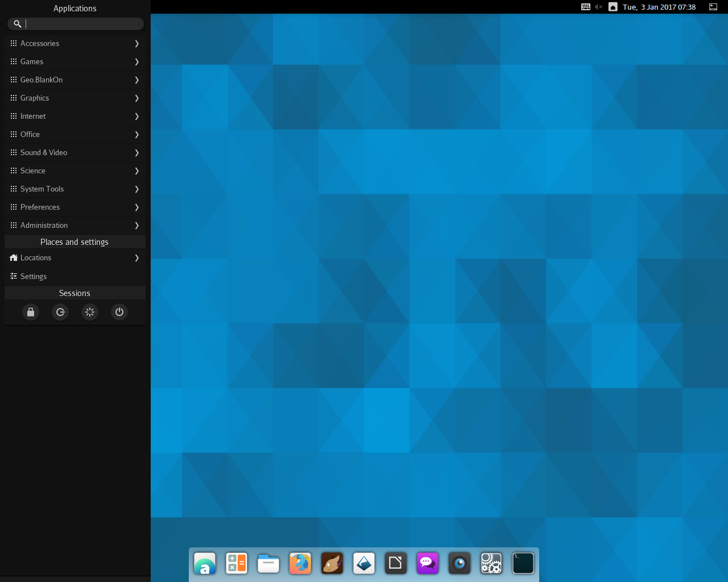Open the eye-shaped media app on the dock
This screenshot has height=582, width=728.
[x=459, y=563]
